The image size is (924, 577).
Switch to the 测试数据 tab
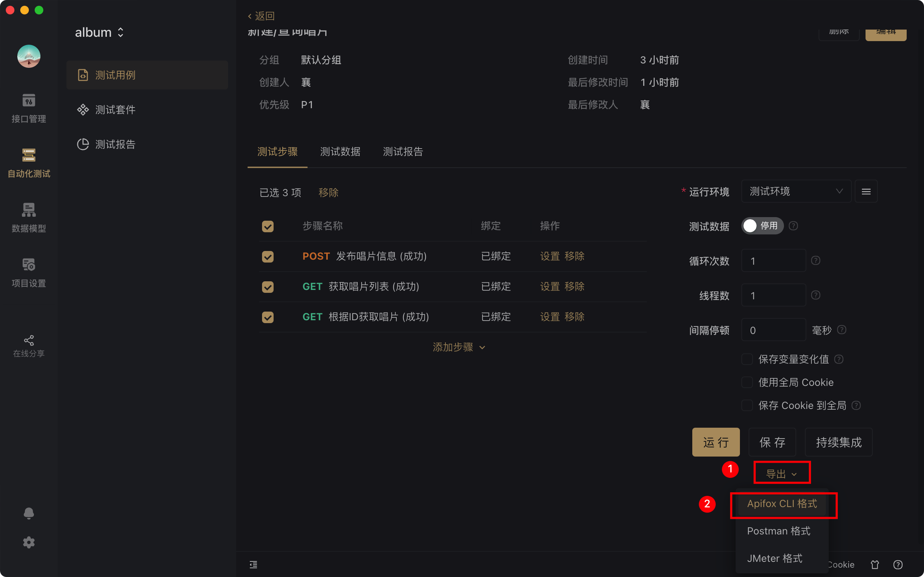pos(340,152)
